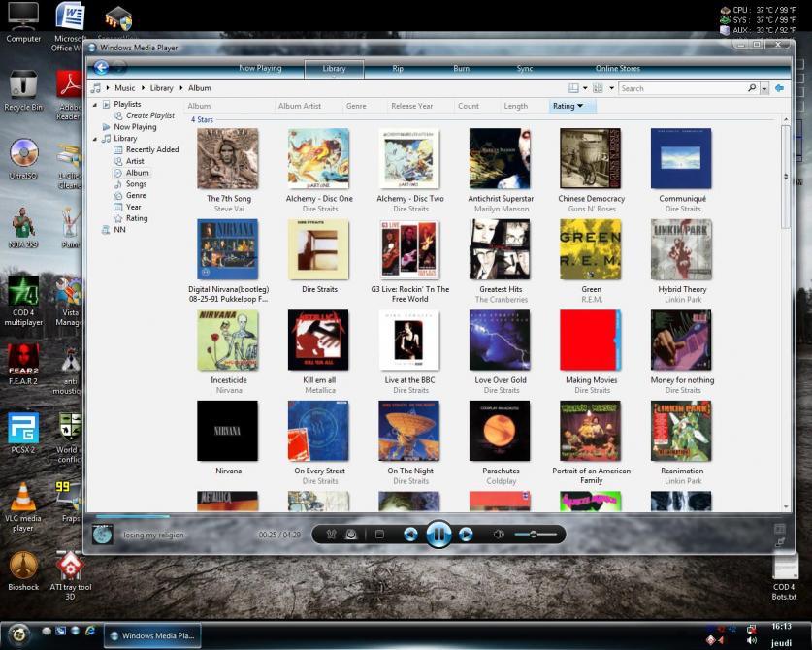Open the Now Playing tab
The height and width of the screenshot is (650, 812).
260,68
